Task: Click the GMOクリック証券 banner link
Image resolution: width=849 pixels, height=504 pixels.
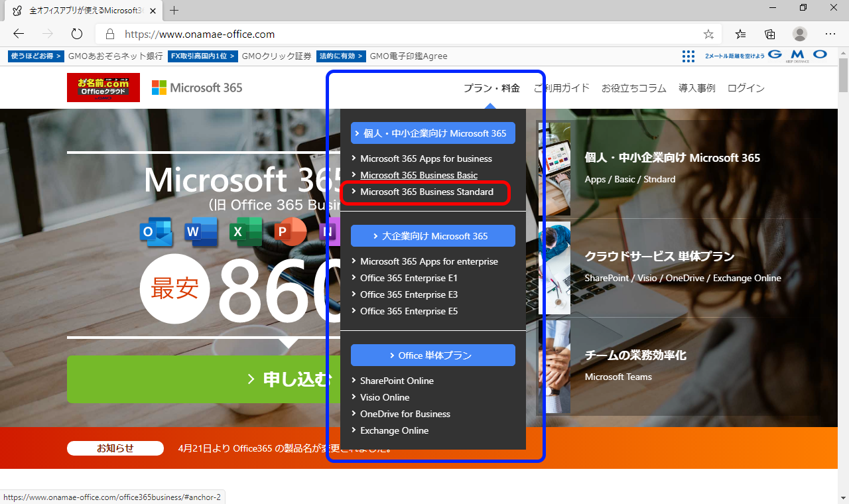Action: [x=277, y=56]
